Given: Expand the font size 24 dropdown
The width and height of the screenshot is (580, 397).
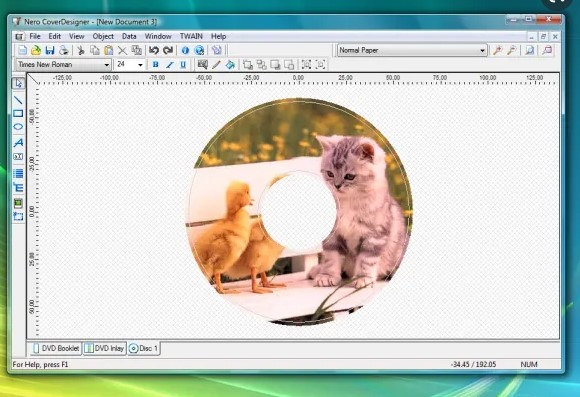Looking at the screenshot, I should point(130,65).
